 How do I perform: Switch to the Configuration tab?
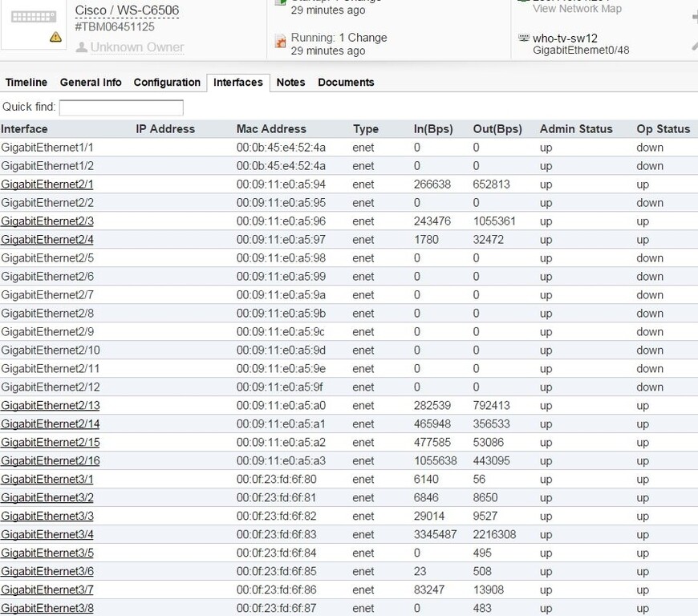pyautogui.click(x=167, y=82)
